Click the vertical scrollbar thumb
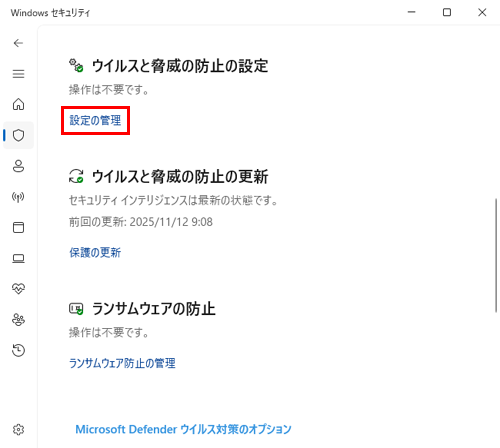Image resolution: width=500 pixels, height=448 pixels. 496,255
